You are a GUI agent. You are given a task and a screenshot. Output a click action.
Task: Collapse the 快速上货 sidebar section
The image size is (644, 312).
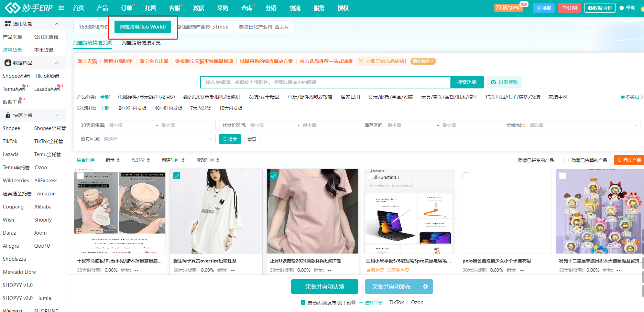pyautogui.click(x=57, y=115)
